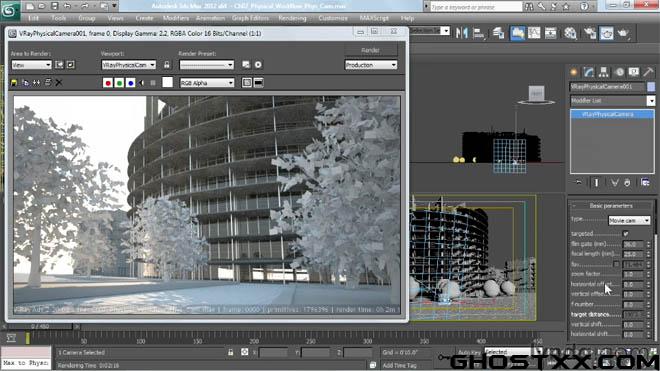Open the RGB Alpha channel dropdown
660x371 pixels.
pos(207,83)
